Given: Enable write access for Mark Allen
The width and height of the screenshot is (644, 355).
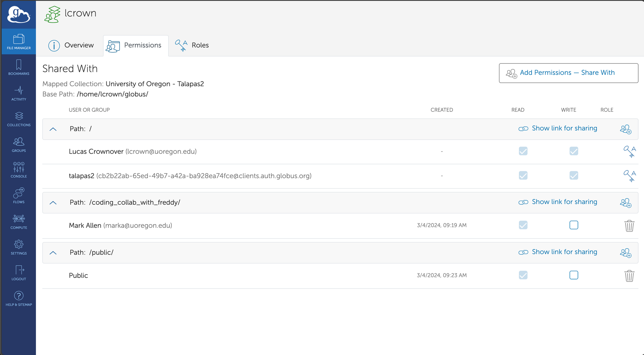Looking at the screenshot, I should pyautogui.click(x=574, y=225).
